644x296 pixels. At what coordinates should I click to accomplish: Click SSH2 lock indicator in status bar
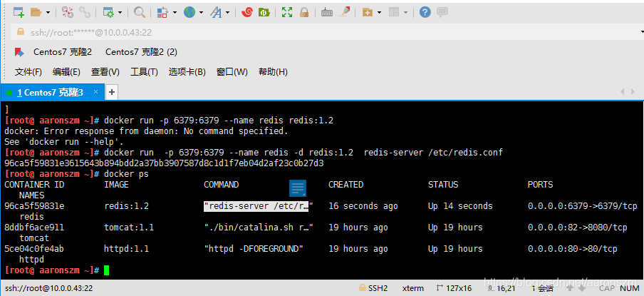[373, 288]
